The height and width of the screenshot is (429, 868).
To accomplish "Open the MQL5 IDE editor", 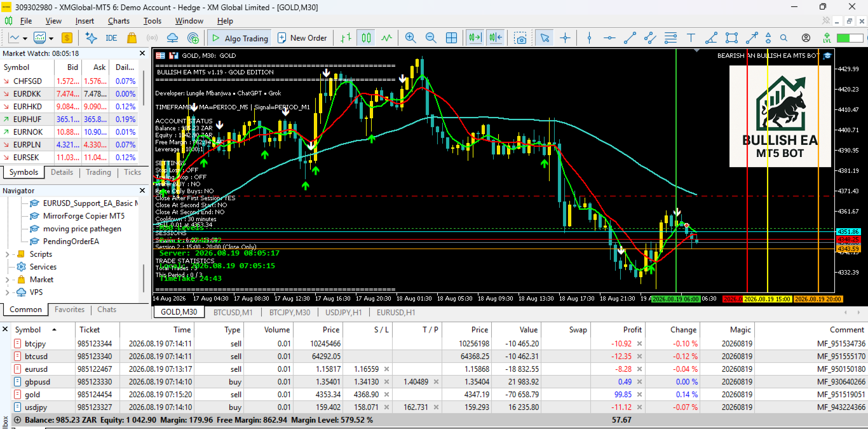I will click(111, 38).
